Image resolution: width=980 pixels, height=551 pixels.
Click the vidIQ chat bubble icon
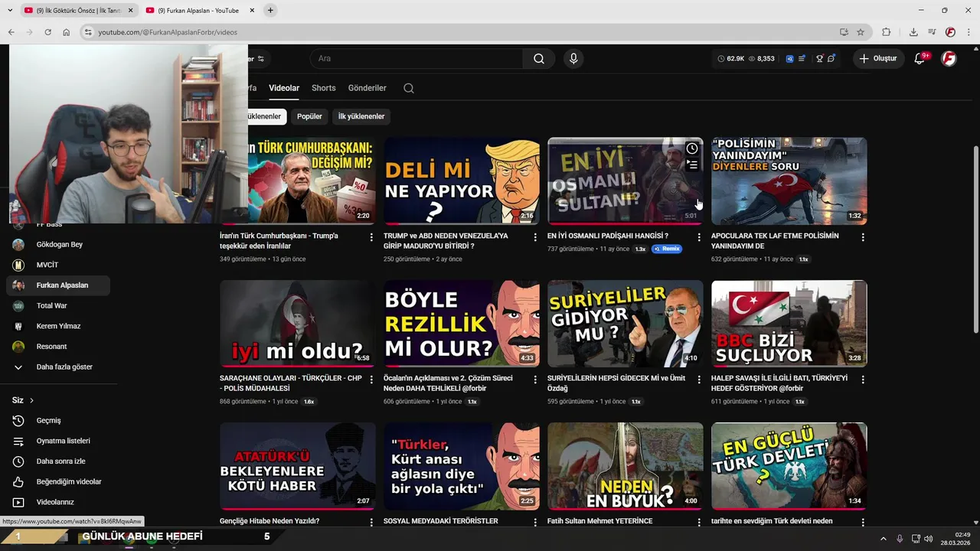(x=831, y=59)
